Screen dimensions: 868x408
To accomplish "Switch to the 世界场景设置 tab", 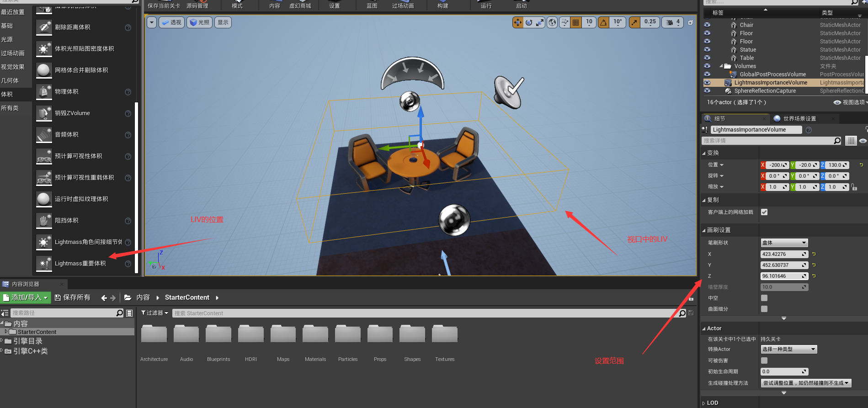I will point(799,118).
